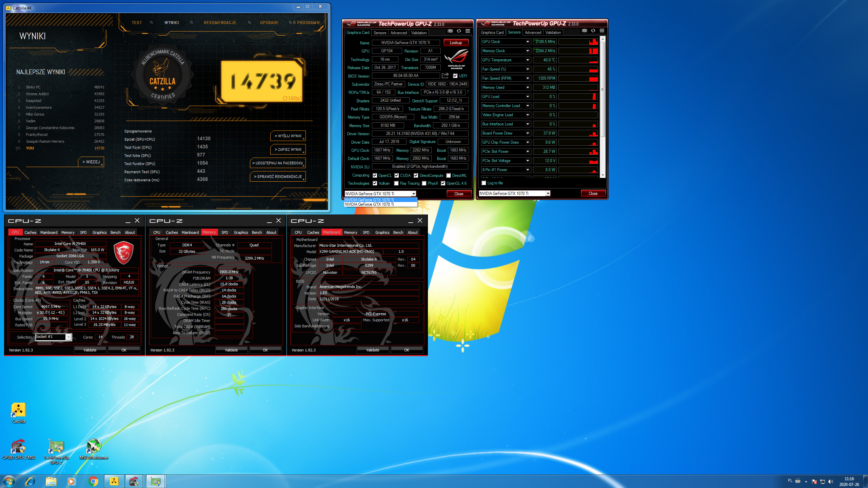Click the BIOS share/export icon in GPU-Z
868x488 pixels.
[445, 76]
